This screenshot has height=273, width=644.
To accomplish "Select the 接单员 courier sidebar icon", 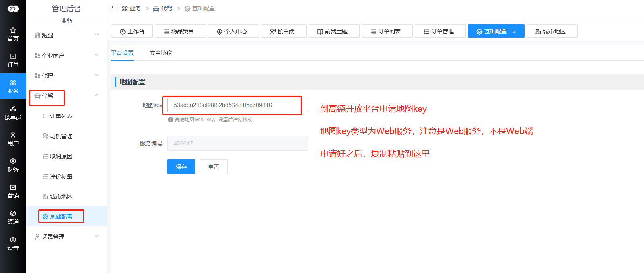I will (13, 113).
